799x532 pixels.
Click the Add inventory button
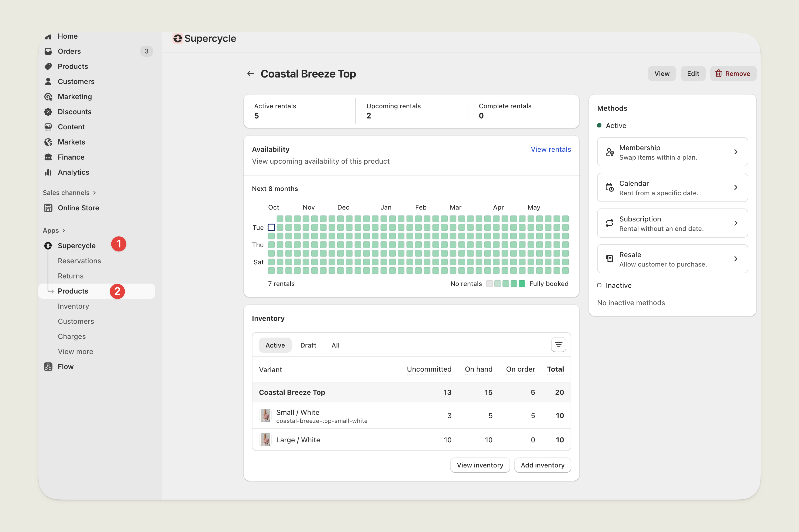[542, 465]
